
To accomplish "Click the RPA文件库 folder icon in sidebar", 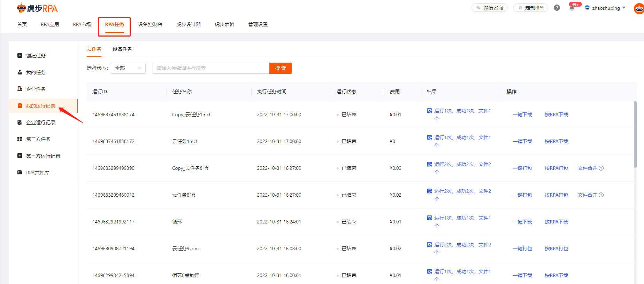I will 20,172.
